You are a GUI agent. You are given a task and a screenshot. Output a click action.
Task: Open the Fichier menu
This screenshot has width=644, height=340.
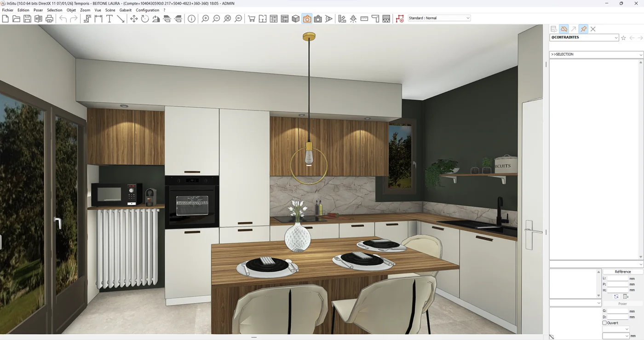point(8,10)
